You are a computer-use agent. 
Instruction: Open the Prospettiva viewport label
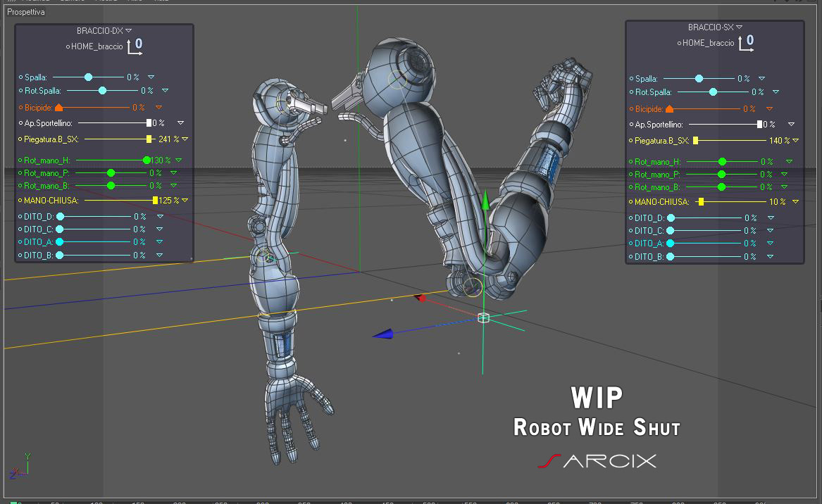[x=25, y=11]
